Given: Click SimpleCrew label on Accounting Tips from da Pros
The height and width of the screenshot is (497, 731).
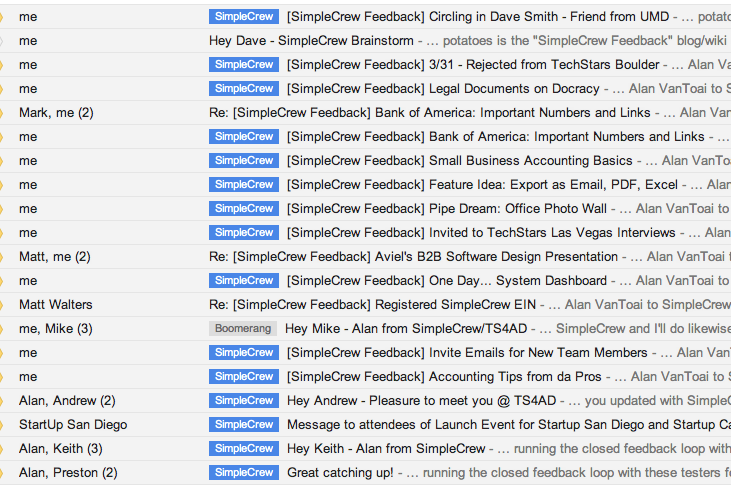Looking at the screenshot, I should click(x=244, y=376).
